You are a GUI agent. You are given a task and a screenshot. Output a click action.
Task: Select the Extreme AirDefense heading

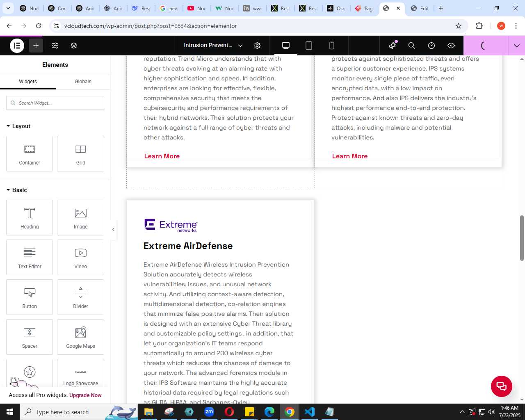[x=188, y=246]
